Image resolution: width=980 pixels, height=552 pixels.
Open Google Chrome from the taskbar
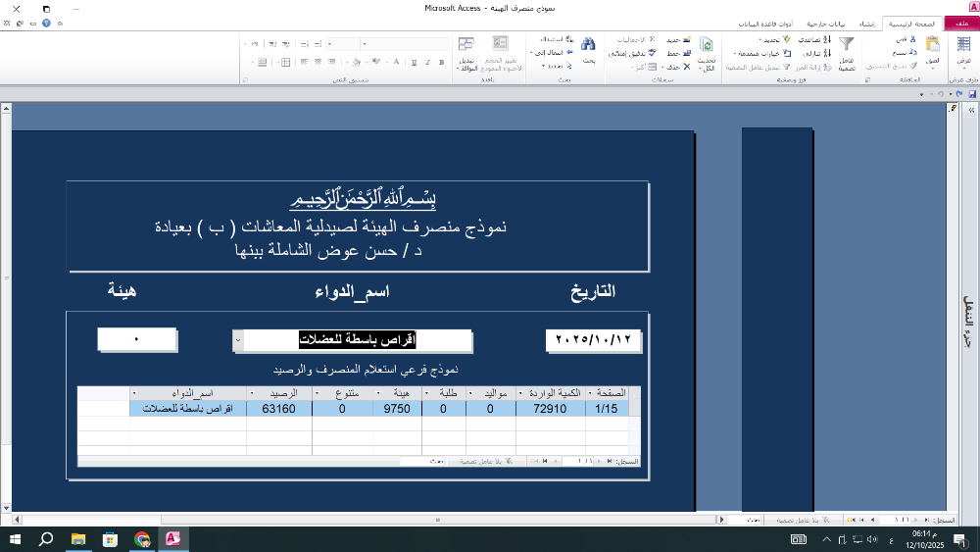(142, 539)
